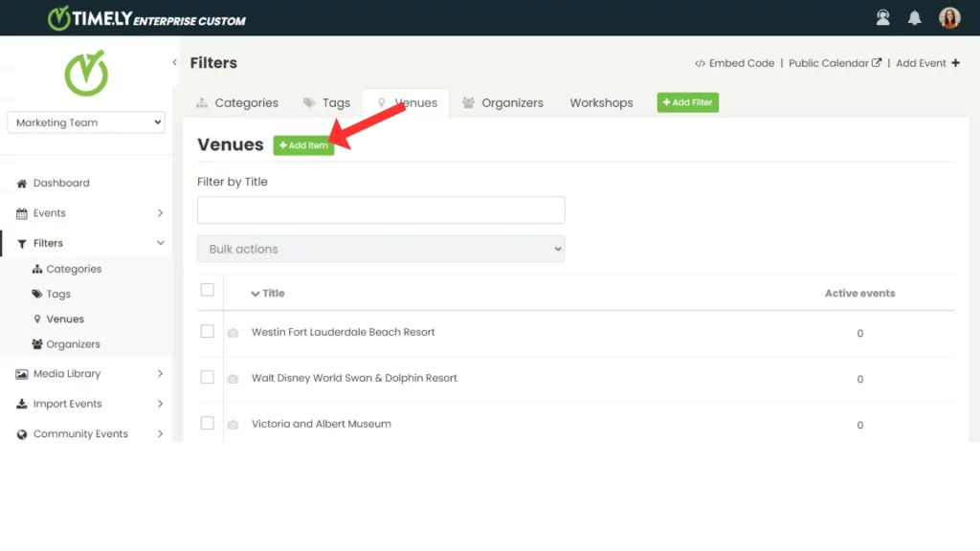Screen dimensions: 980x551
Task: Open the support agent icon in header
Action: click(x=882, y=17)
